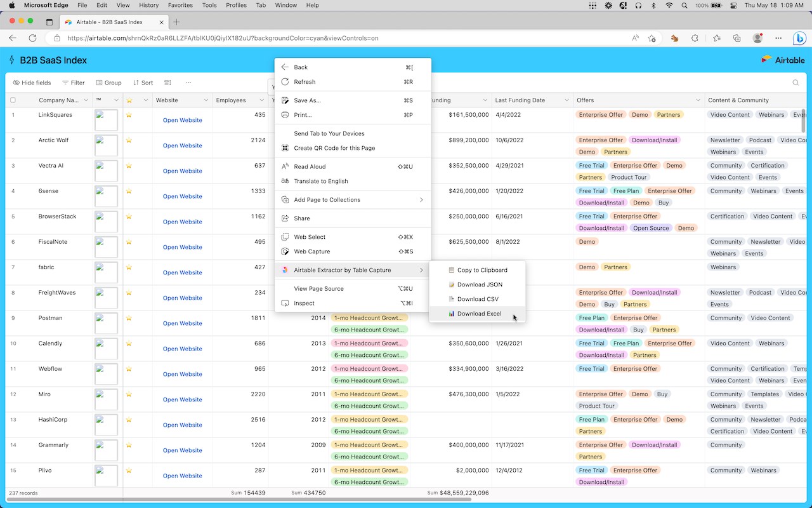Viewport: 812px width, 508px height.
Task: Click the back arrow in the browser toolbar
Action: 13,38
